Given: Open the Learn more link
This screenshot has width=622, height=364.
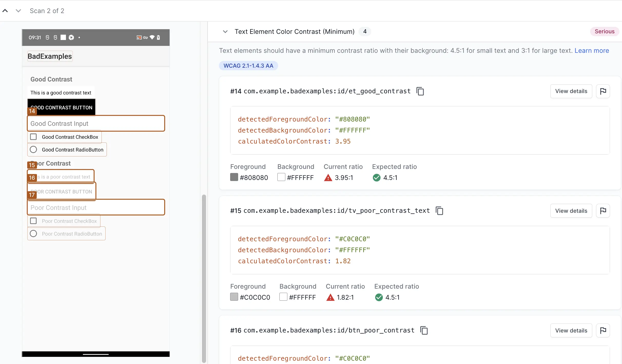Looking at the screenshot, I should (591, 51).
